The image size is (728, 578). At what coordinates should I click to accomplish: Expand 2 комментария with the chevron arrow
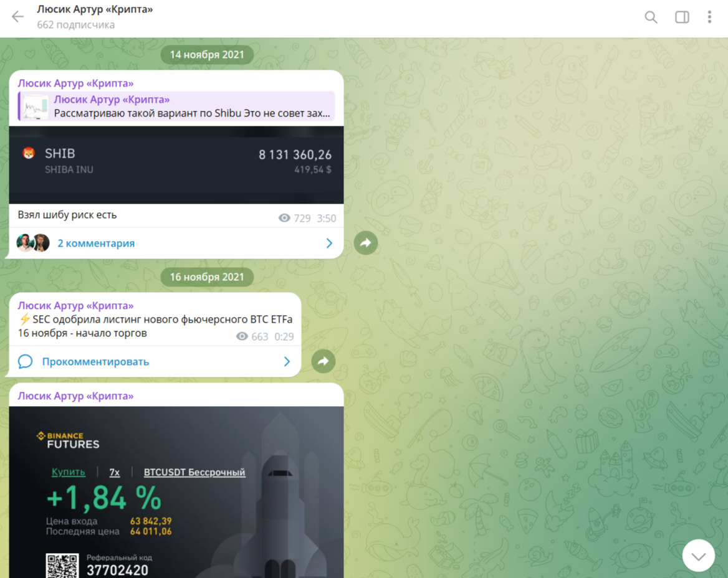click(329, 243)
